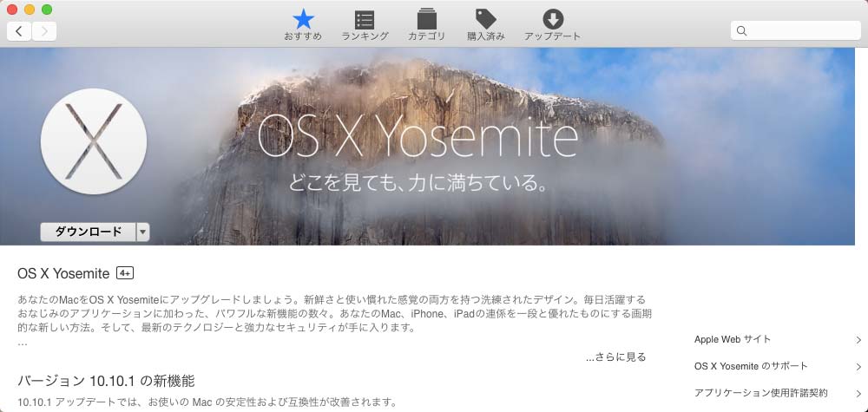
Task: Click the banner slogan どこを見ても、力に満ちている。
Action: (418, 183)
